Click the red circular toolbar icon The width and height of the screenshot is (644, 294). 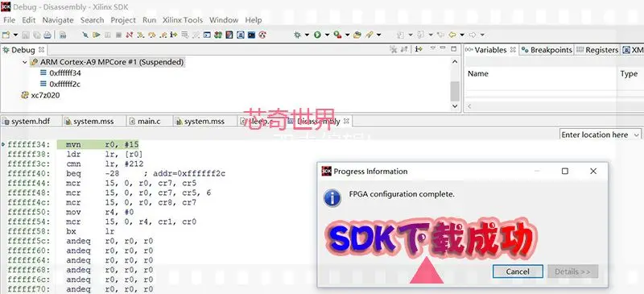262,35
